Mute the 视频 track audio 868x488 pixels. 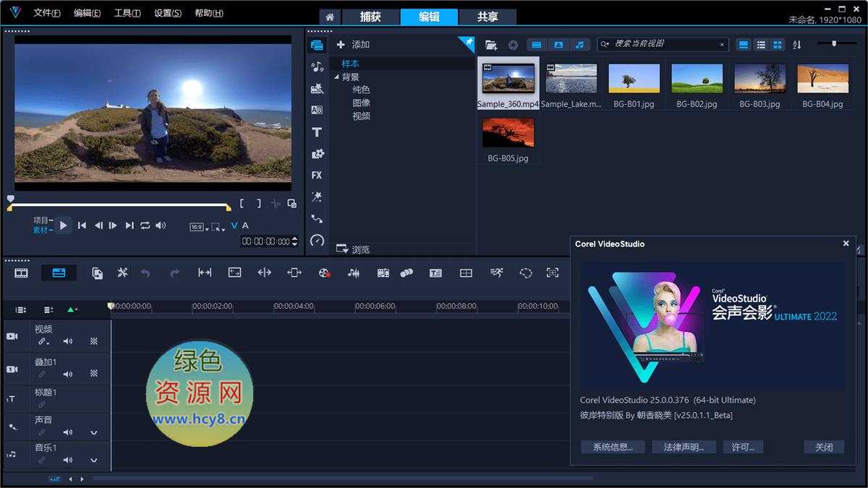pyautogui.click(x=67, y=341)
